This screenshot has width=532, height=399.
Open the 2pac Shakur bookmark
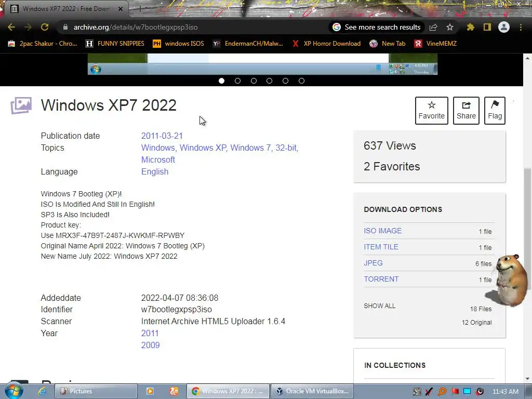(43, 44)
